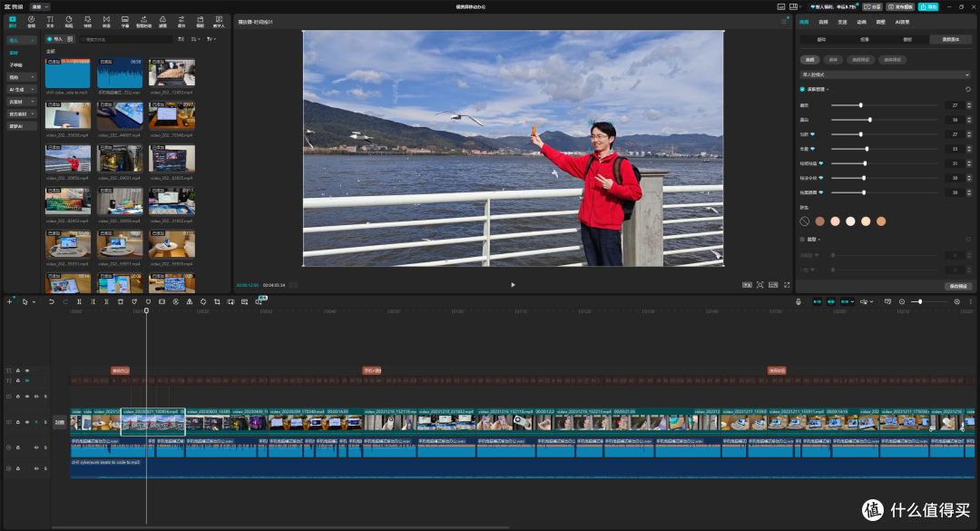The width and height of the screenshot is (980, 531).
Task: Select the darkest brown skin tone swatch
Action: coord(819,221)
